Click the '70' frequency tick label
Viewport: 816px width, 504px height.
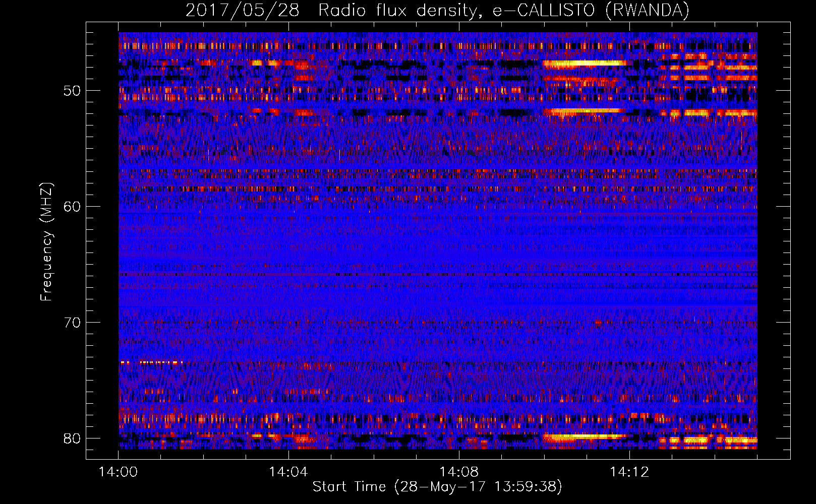[x=73, y=323]
